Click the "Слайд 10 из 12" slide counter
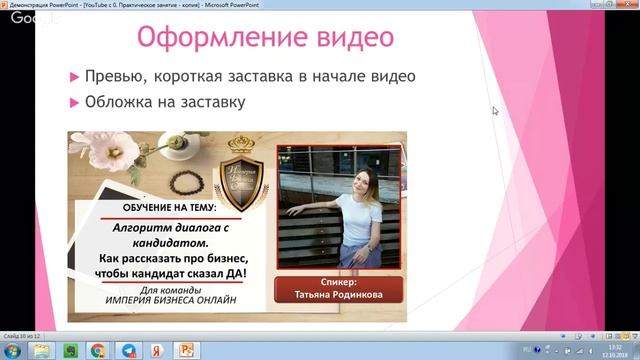 (22, 336)
